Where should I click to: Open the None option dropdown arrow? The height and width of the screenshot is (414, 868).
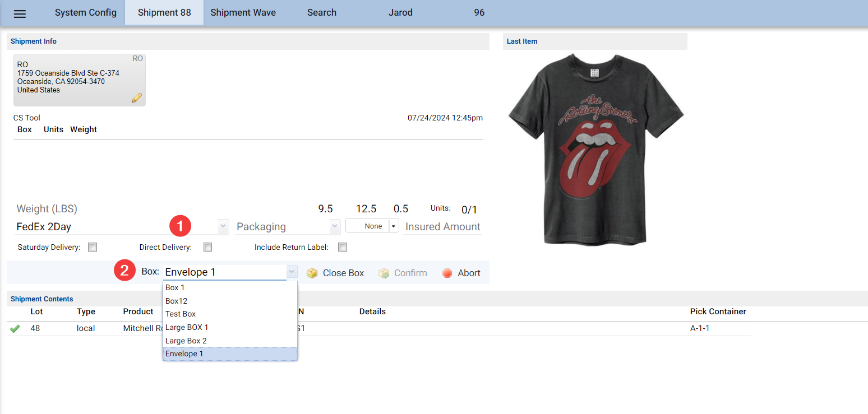click(394, 226)
